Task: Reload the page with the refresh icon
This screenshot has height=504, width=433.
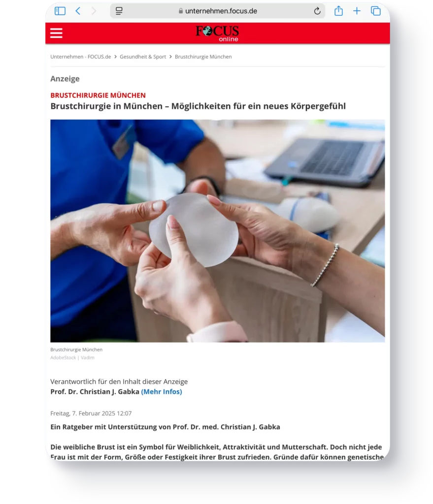Action: (x=317, y=11)
